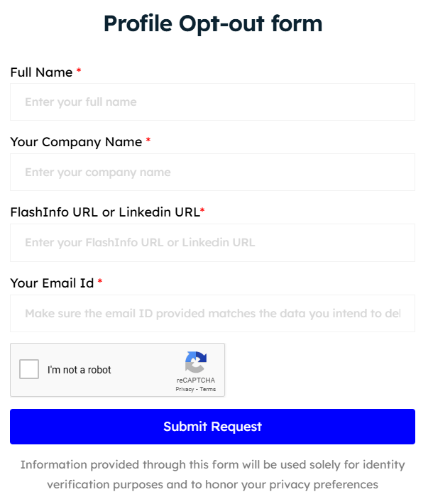Click the "Full Name" field label
The height and width of the screenshot is (504, 433).
(x=41, y=72)
